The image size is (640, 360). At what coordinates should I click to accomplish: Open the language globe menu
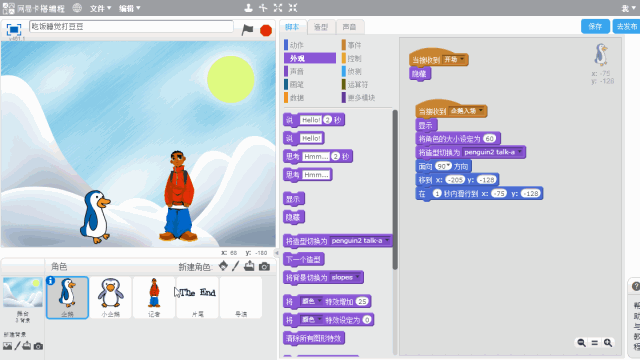coord(77,8)
